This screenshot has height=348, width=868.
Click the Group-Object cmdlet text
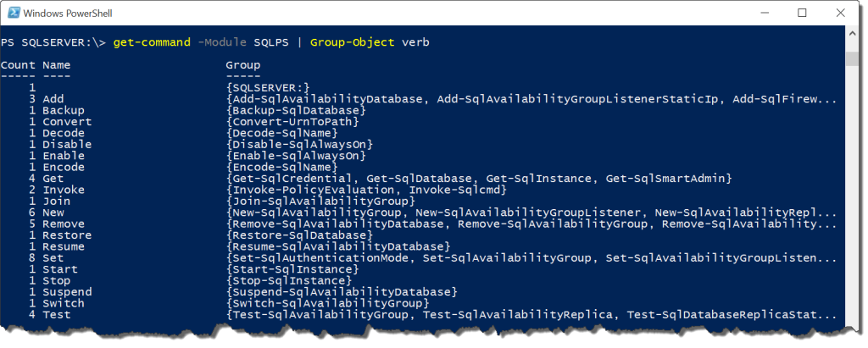[x=353, y=42]
